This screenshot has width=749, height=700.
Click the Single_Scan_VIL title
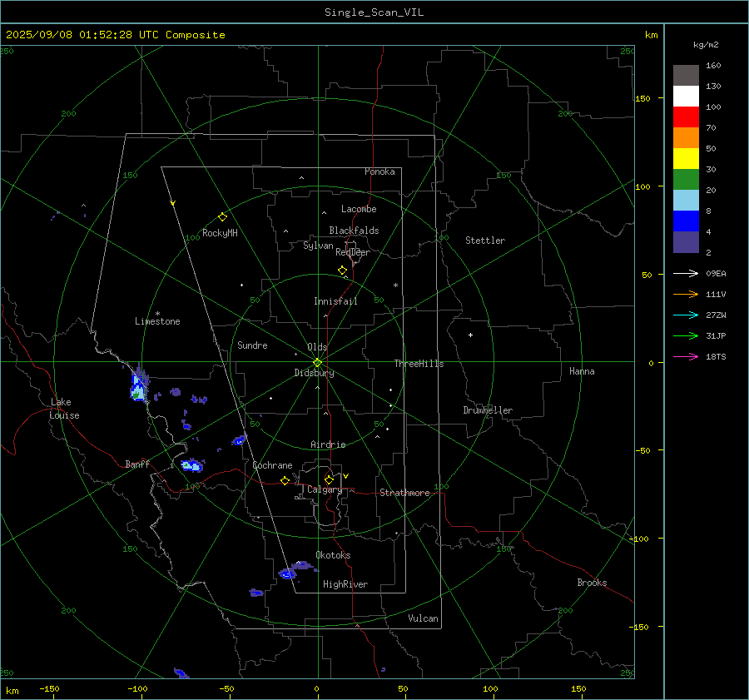tap(374, 12)
